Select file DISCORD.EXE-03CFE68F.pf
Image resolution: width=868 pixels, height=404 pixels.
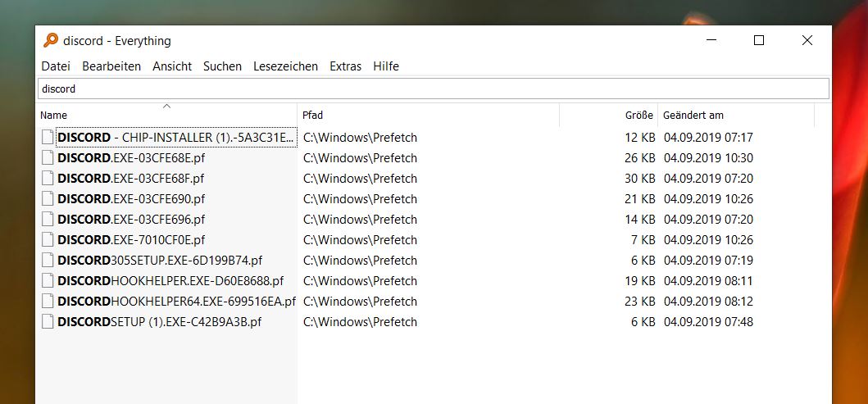[x=131, y=178]
